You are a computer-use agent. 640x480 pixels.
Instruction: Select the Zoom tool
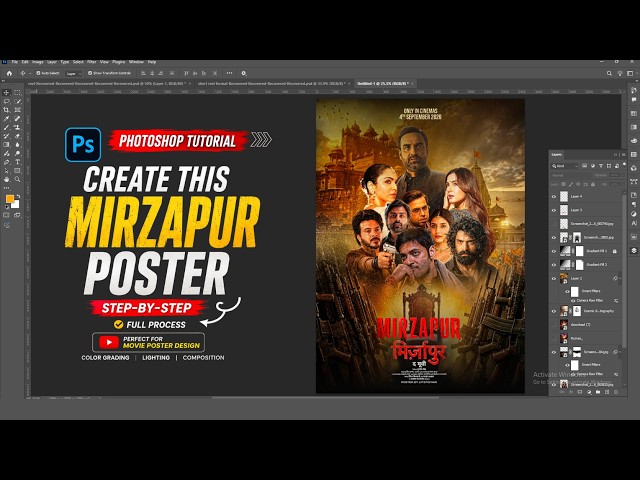pos(18,179)
